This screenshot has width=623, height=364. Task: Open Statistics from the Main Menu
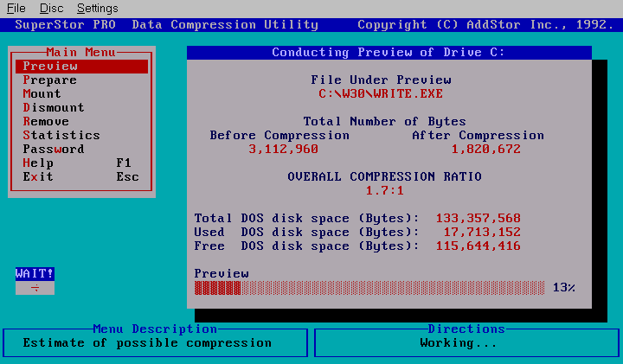pyautogui.click(x=61, y=136)
